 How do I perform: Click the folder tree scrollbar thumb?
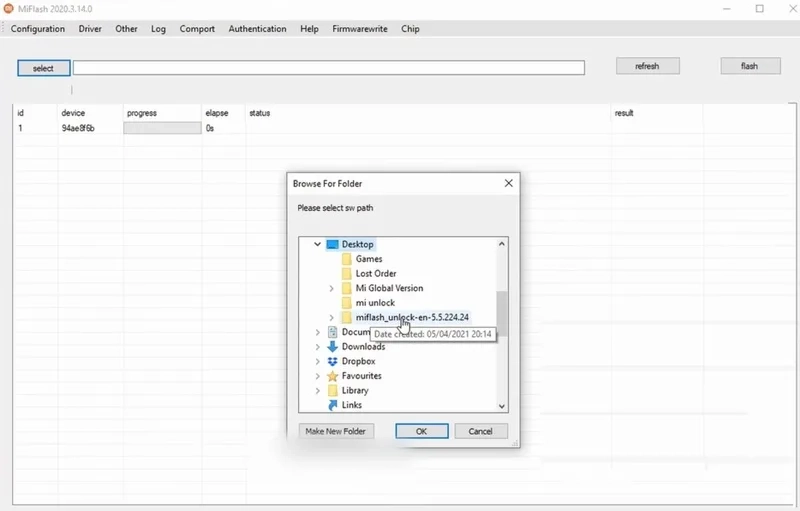(x=502, y=314)
